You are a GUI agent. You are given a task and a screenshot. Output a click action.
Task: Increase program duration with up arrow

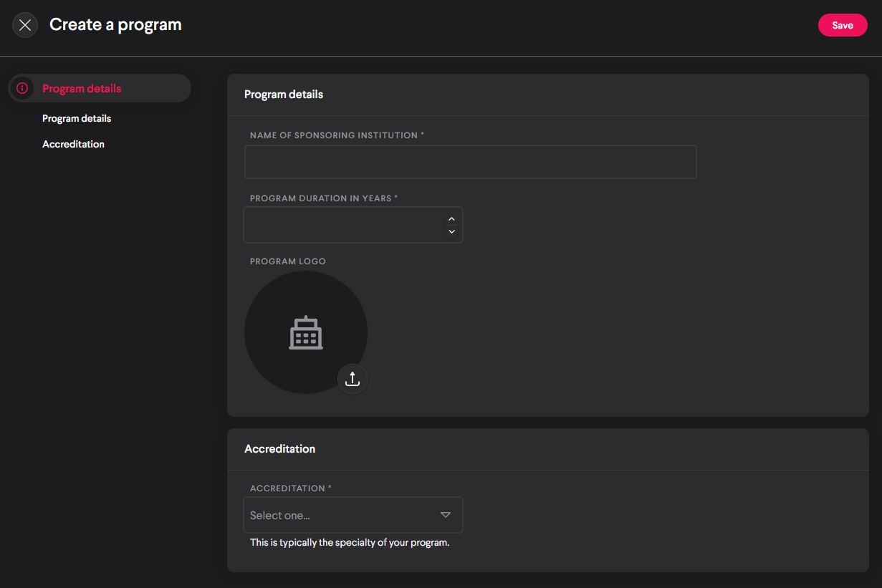click(x=451, y=219)
